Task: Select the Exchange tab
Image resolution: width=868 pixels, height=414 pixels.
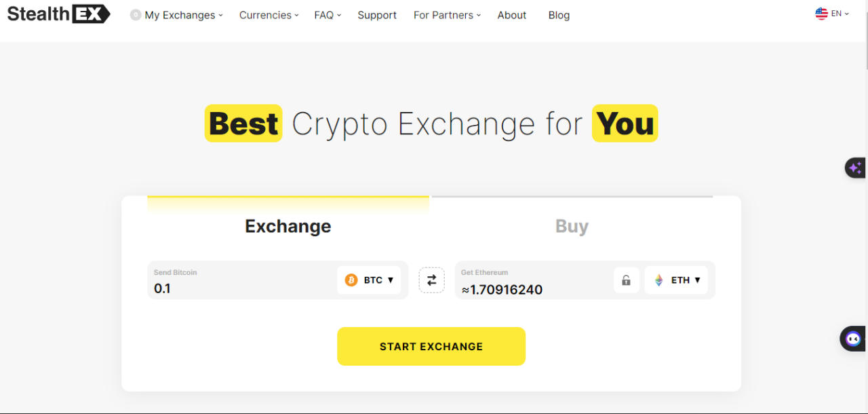Action: coord(288,226)
